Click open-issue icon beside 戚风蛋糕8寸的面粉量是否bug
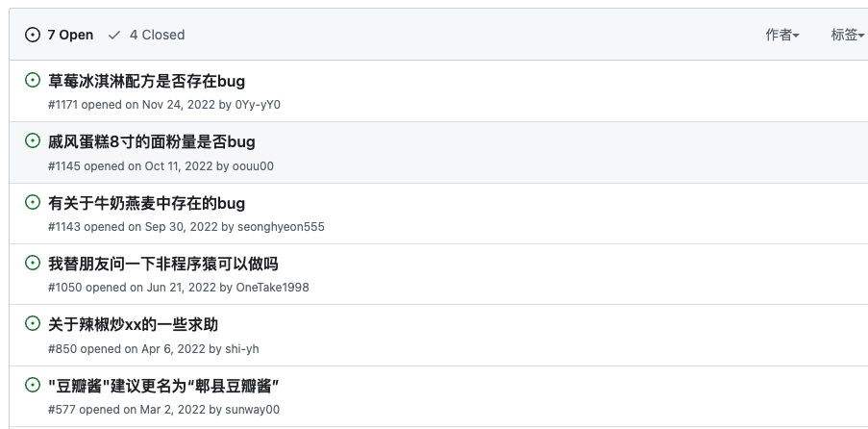 point(33,141)
